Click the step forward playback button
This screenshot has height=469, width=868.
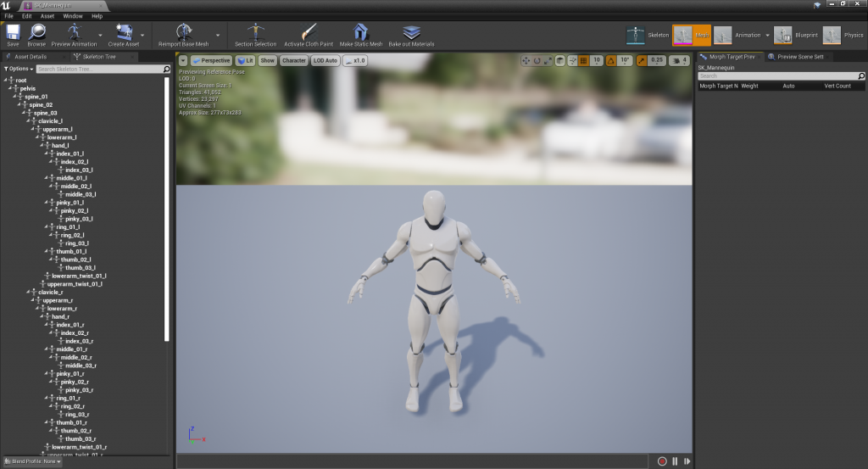click(687, 461)
